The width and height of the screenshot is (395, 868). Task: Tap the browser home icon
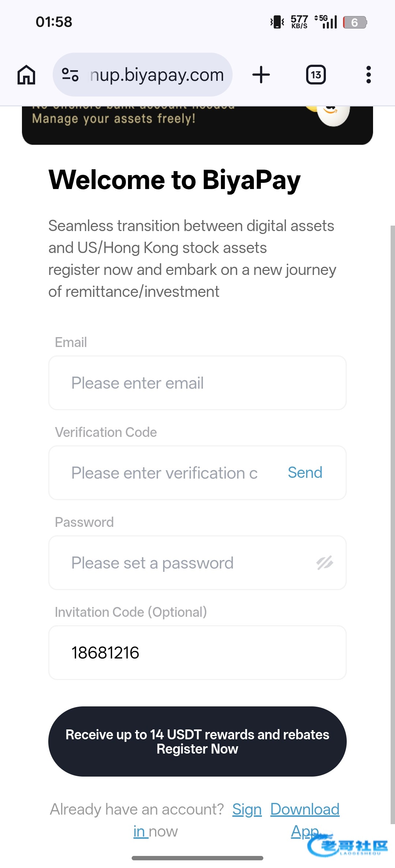(x=26, y=75)
